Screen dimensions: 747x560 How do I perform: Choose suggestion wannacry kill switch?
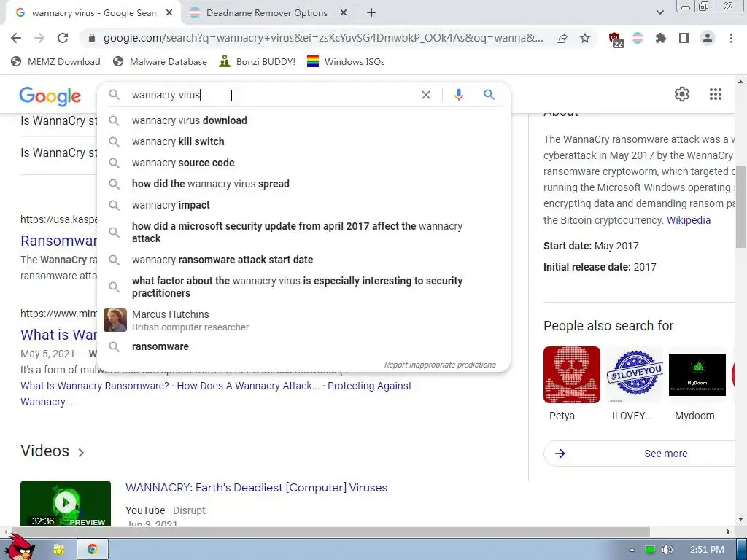[303, 141]
